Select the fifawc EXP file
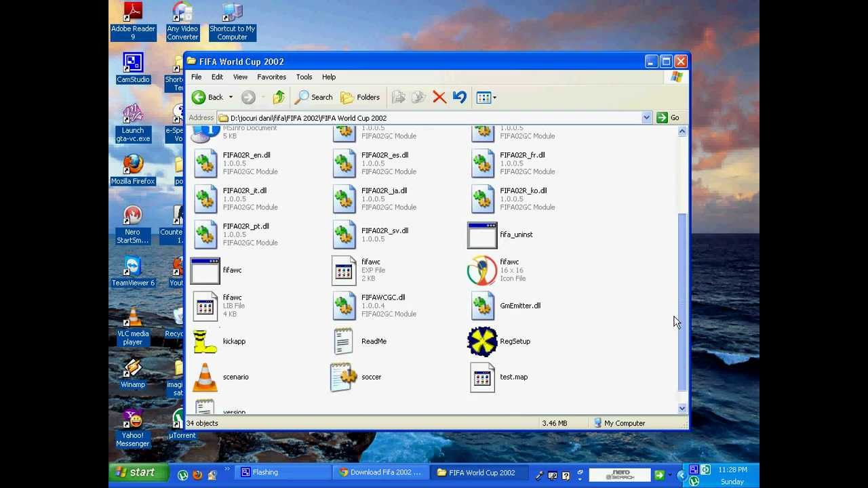This screenshot has width=868, height=488. [x=359, y=270]
